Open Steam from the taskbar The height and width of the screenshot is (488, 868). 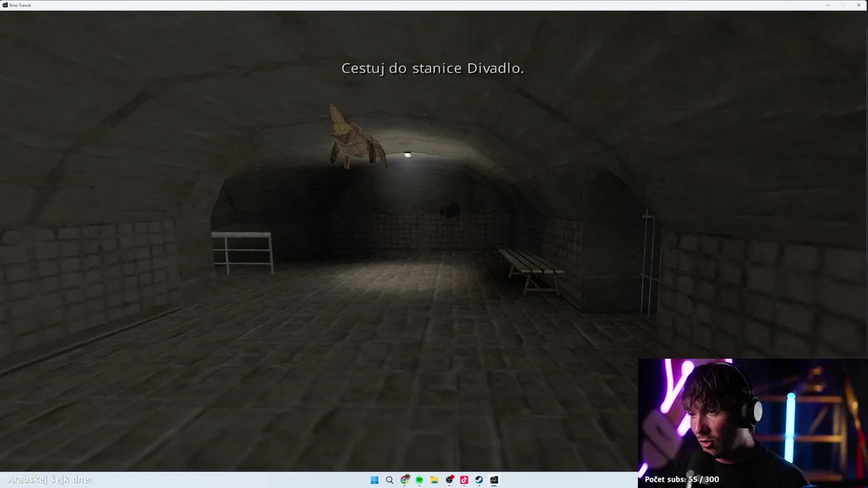point(479,480)
